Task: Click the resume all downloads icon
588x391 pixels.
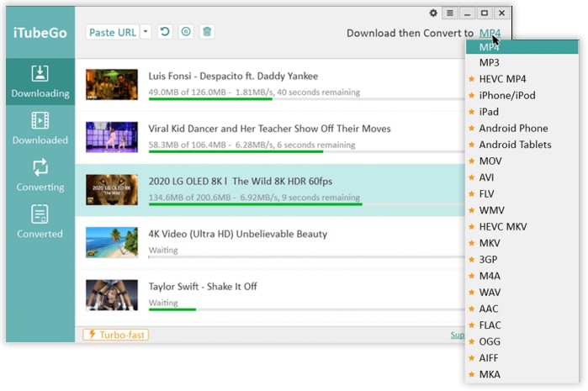Action: [165, 31]
